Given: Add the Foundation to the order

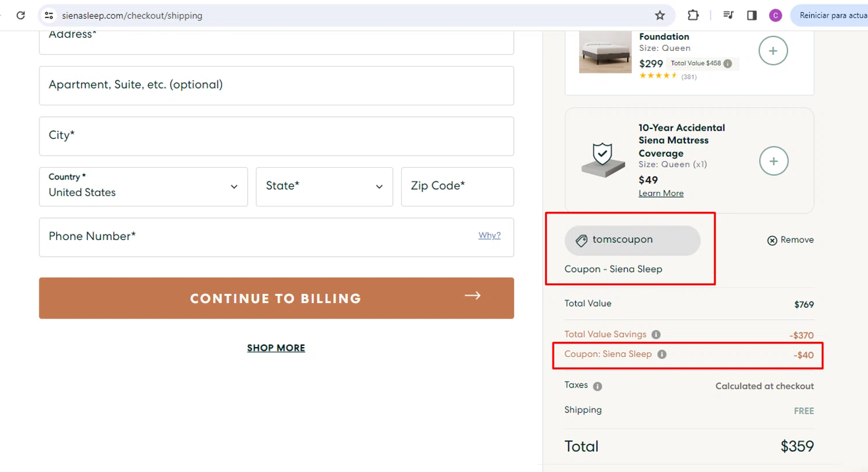Looking at the screenshot, I should pos(773,51).
